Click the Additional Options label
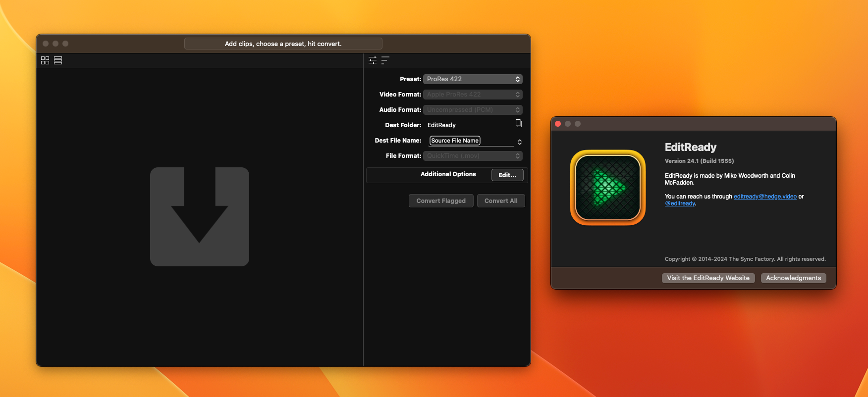 pyautogui.click(x=448, y=174)
